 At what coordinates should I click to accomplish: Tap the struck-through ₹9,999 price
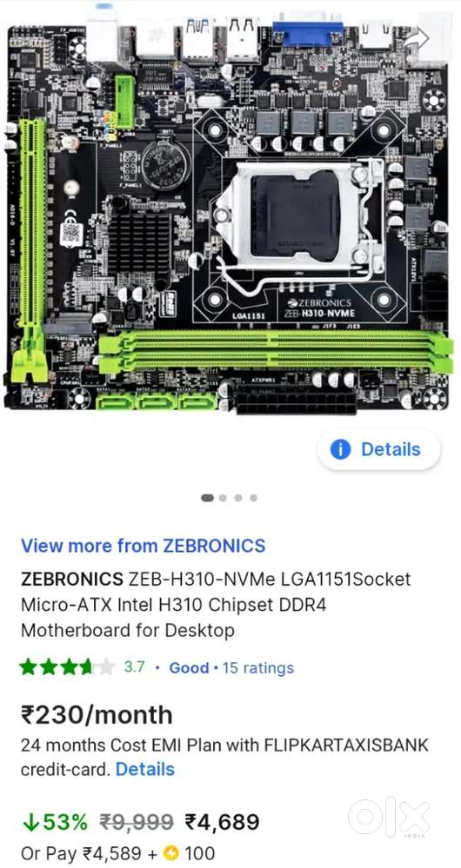tap(137, 822)
